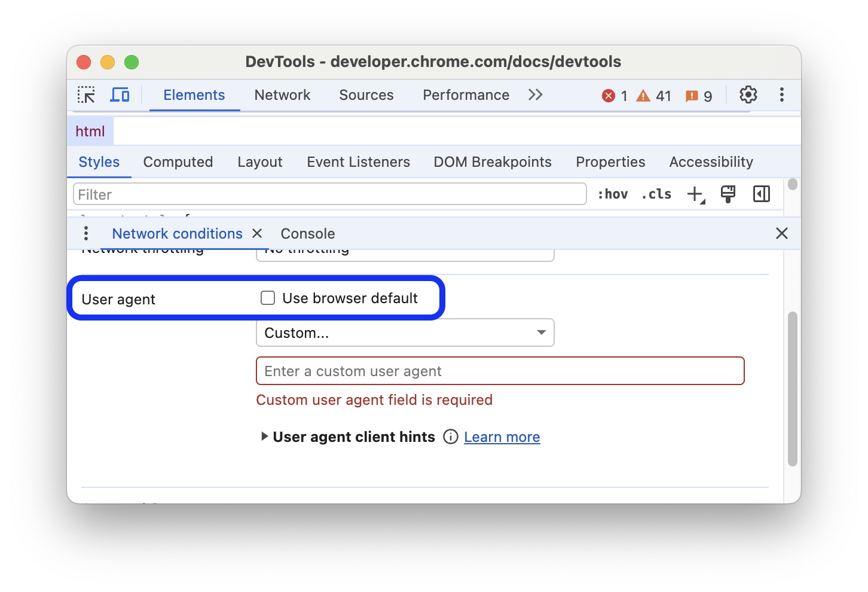Enable the Use browser default checkbox

point(267,297)
